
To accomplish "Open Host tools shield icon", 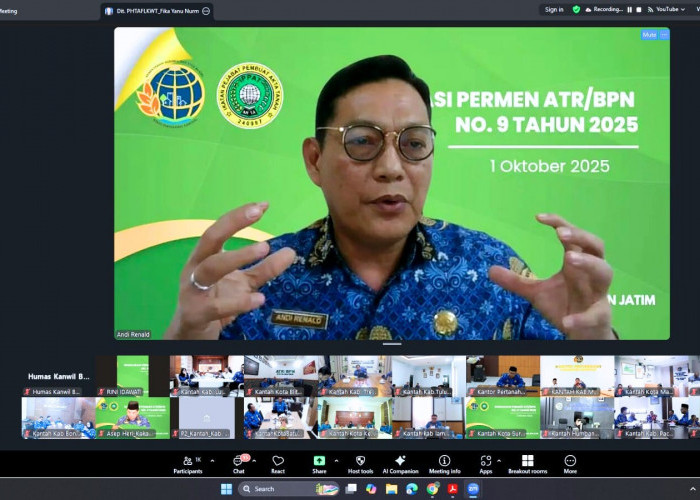I will pyautogui.click(x=360, y=463).
